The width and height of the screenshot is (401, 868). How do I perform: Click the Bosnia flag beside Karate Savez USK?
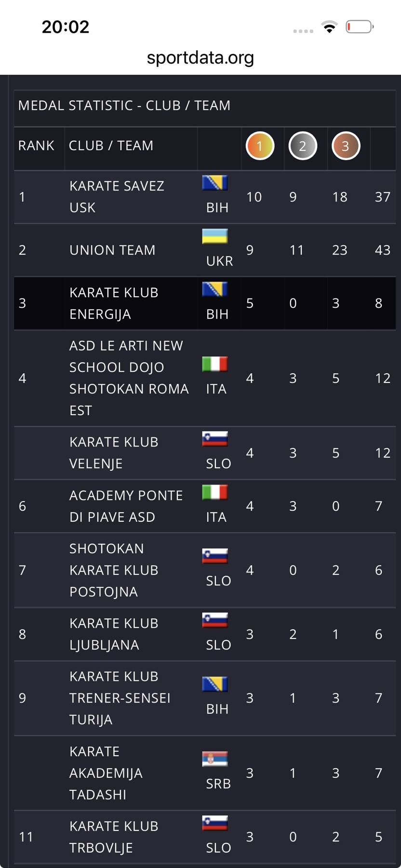214,183
